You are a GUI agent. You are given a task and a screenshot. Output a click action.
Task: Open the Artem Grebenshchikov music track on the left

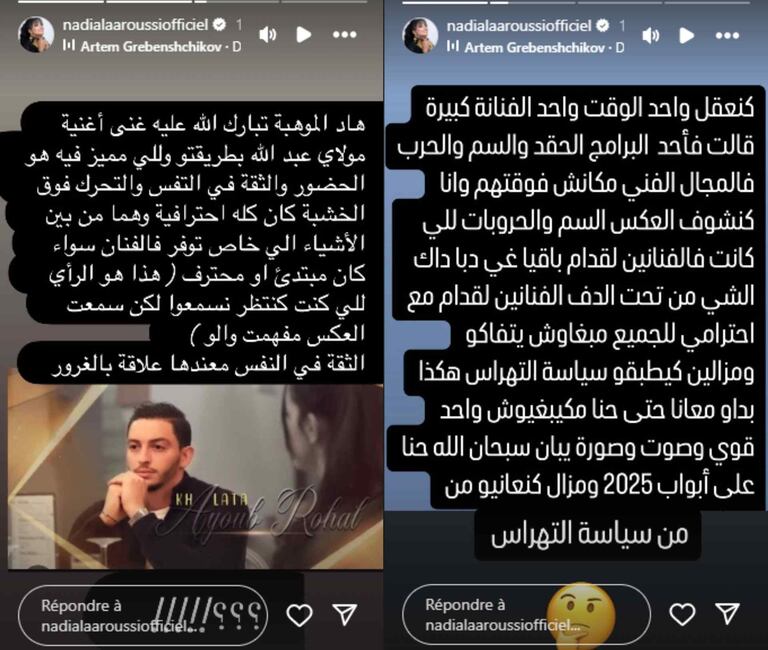(x=152, y=47)
